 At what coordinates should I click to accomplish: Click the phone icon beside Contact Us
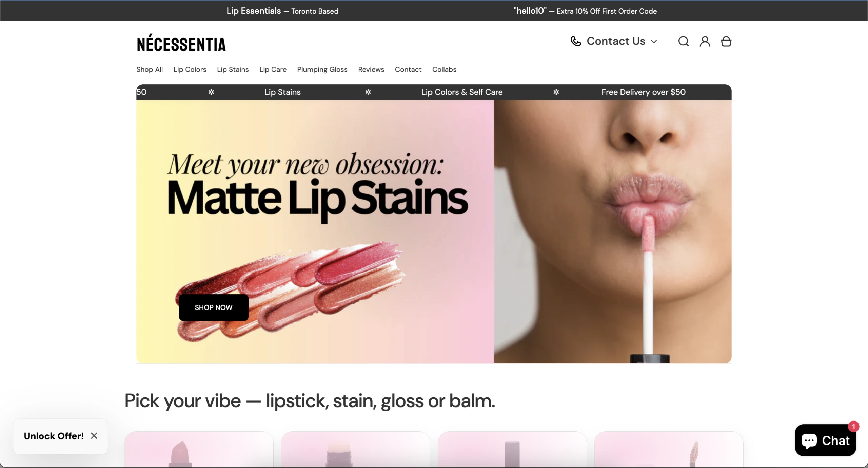[576, 41]
